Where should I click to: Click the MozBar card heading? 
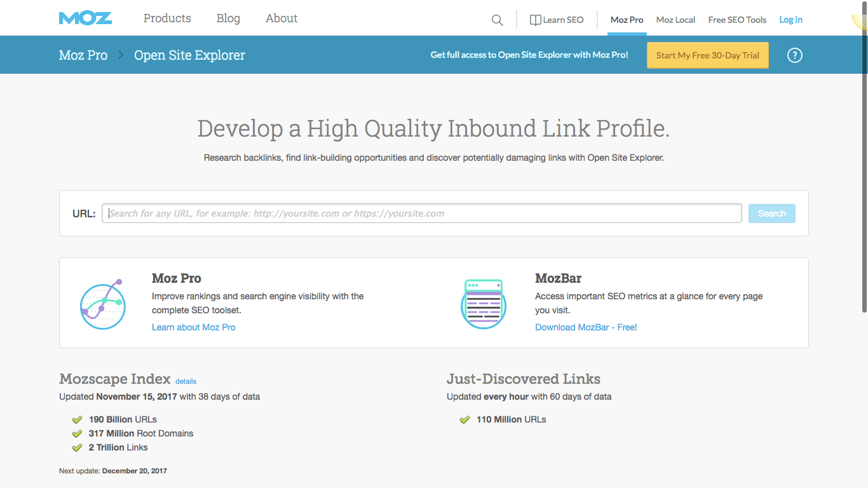tap(559, 278)
